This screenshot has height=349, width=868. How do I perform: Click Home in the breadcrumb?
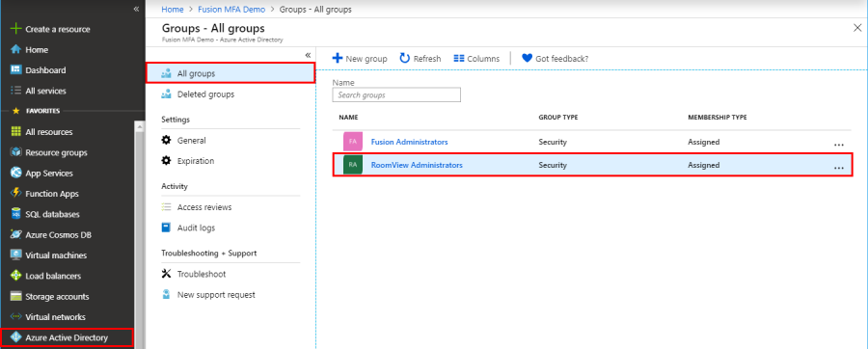(173, 10)
